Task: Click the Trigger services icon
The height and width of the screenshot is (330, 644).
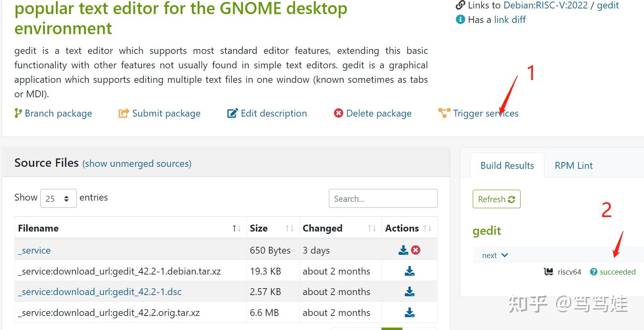Action: point(444,113)
